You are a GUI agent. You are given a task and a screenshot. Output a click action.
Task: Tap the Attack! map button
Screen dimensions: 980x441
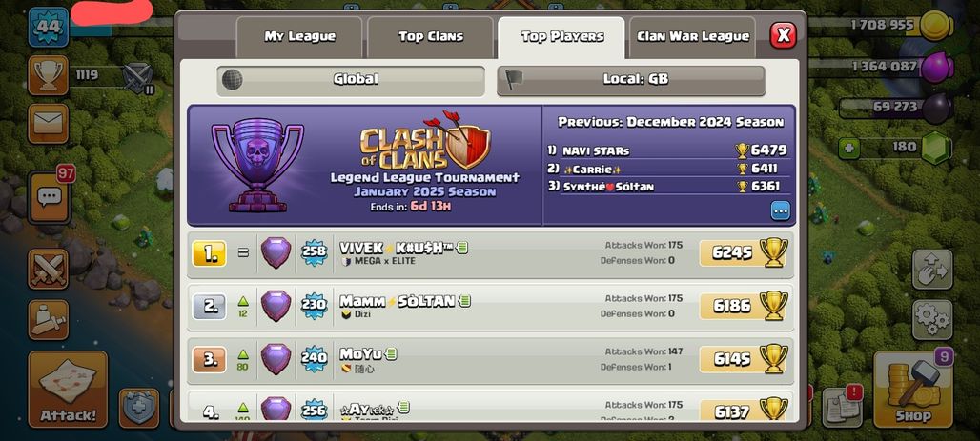[x=68, y=390]
